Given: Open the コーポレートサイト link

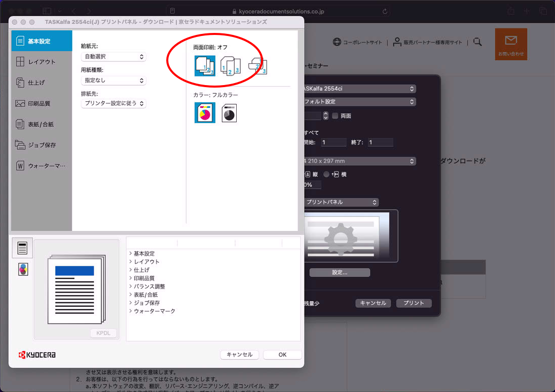Looking at the screenshot, I should pos(357,42).
